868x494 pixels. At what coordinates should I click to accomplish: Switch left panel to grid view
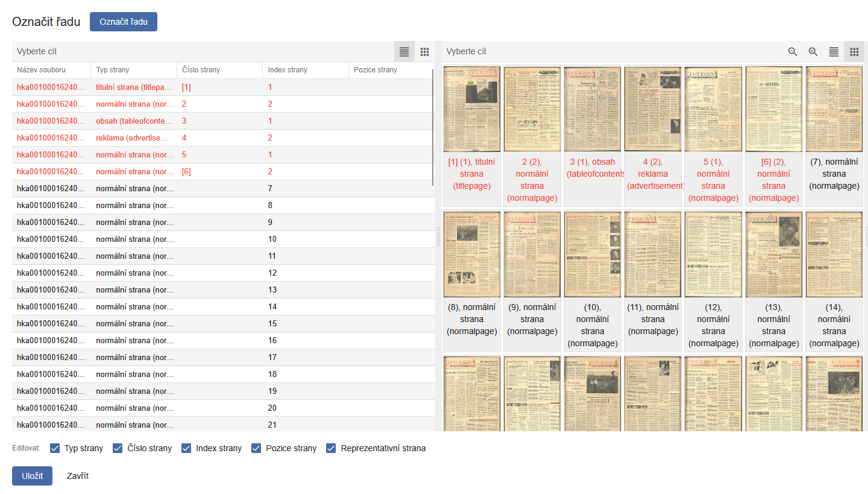click(424, 52)
